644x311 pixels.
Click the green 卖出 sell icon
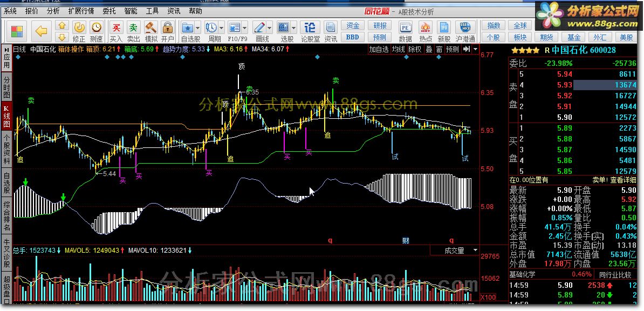tap(133, 28)
